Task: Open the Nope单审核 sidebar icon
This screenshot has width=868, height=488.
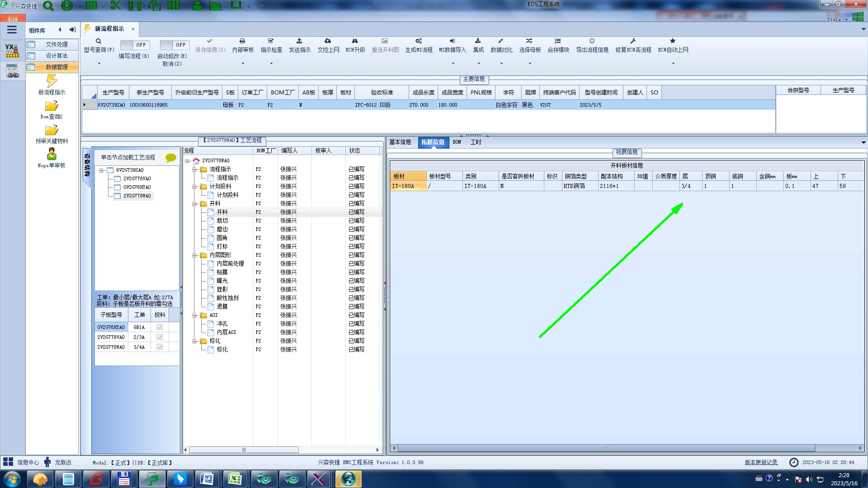Action: (x=52, y=155)
